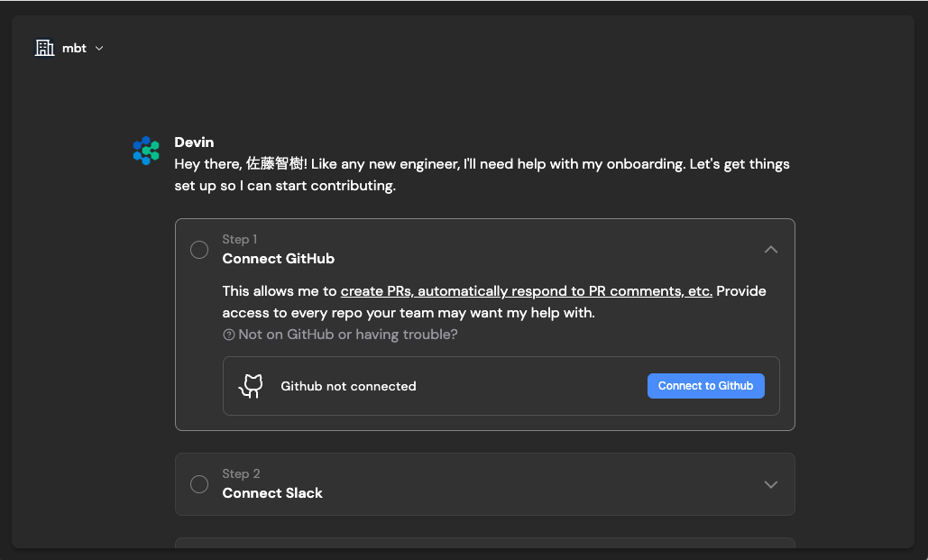Click the Devin hexagon logo avatar
Image resolution: width=928 pixels, height=560 pixels.
tap(146, 151)
